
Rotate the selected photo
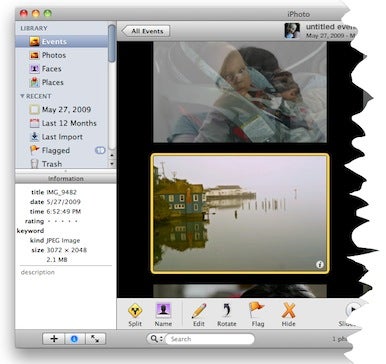point(227,315)
